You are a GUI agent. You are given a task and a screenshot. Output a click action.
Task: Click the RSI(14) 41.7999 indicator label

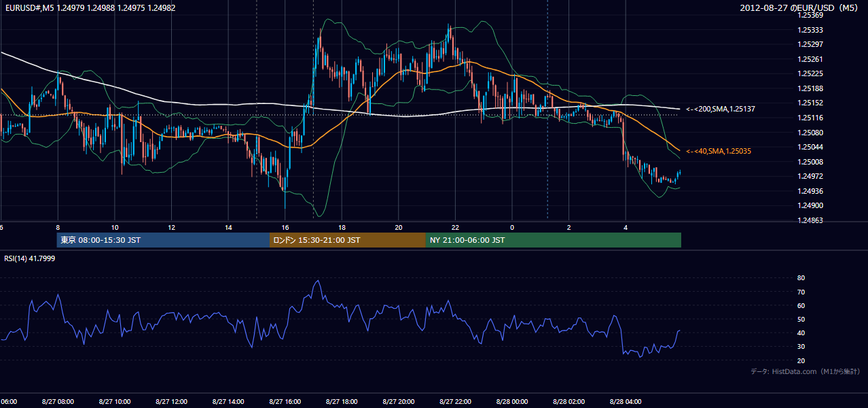point(30,258)
